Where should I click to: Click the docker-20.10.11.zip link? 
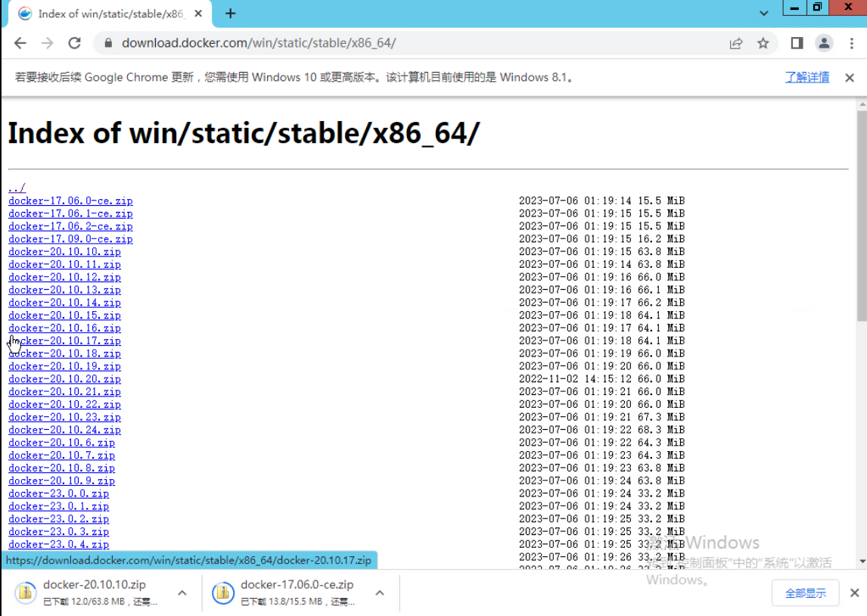pyautogui.click(x=65, y=264)
